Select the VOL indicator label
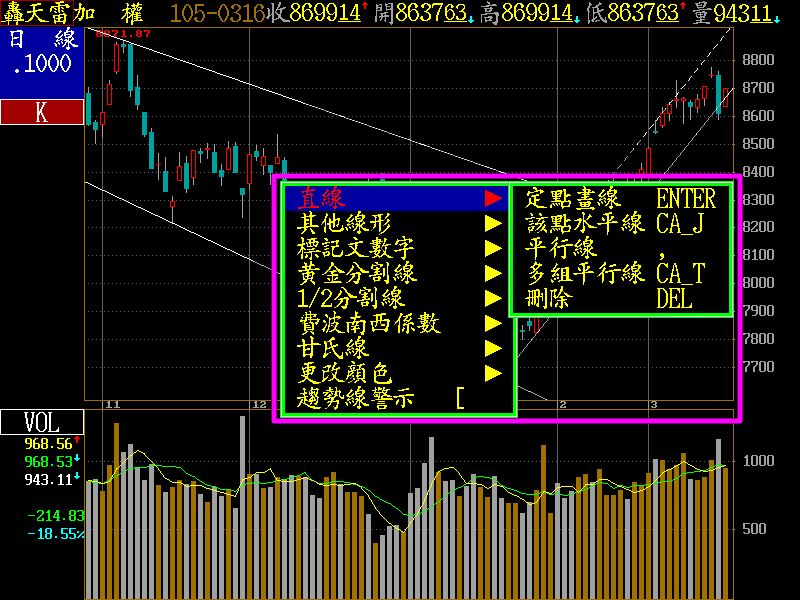Viewport: 800px width, 600px height. tap(42, 422)
